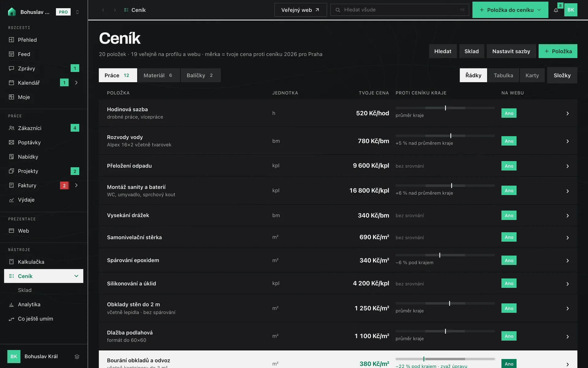
Task: Click the Sklad header button
Action: (471, 51)
